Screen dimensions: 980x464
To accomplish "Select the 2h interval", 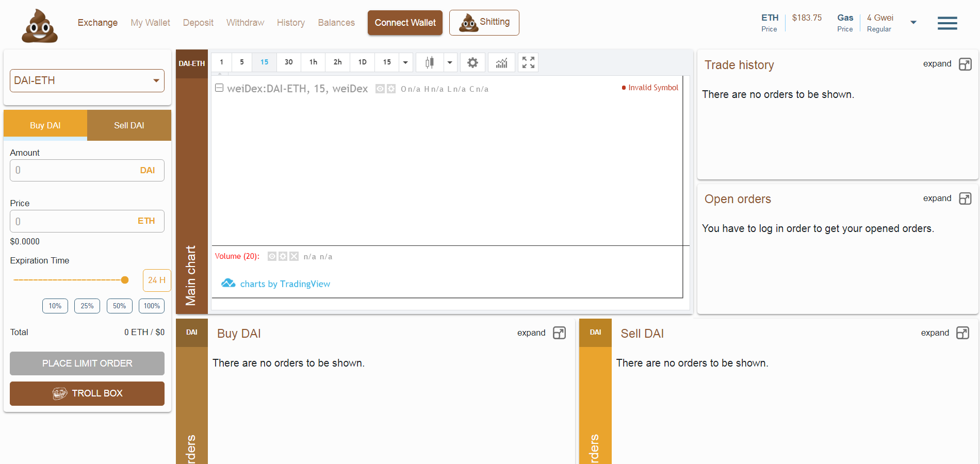I will (x=338, y=62).
